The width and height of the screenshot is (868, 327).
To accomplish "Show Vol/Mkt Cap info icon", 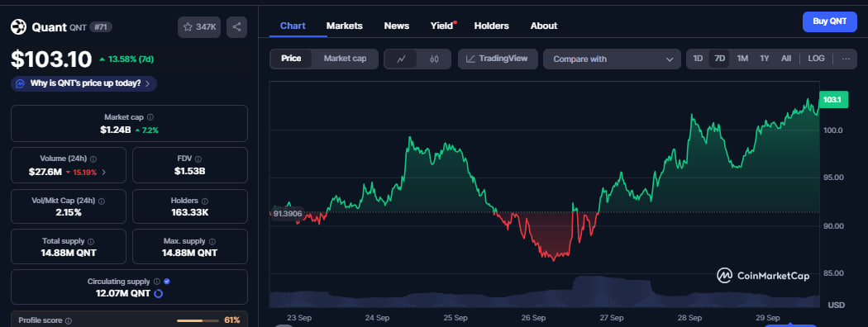I will 102,201.
